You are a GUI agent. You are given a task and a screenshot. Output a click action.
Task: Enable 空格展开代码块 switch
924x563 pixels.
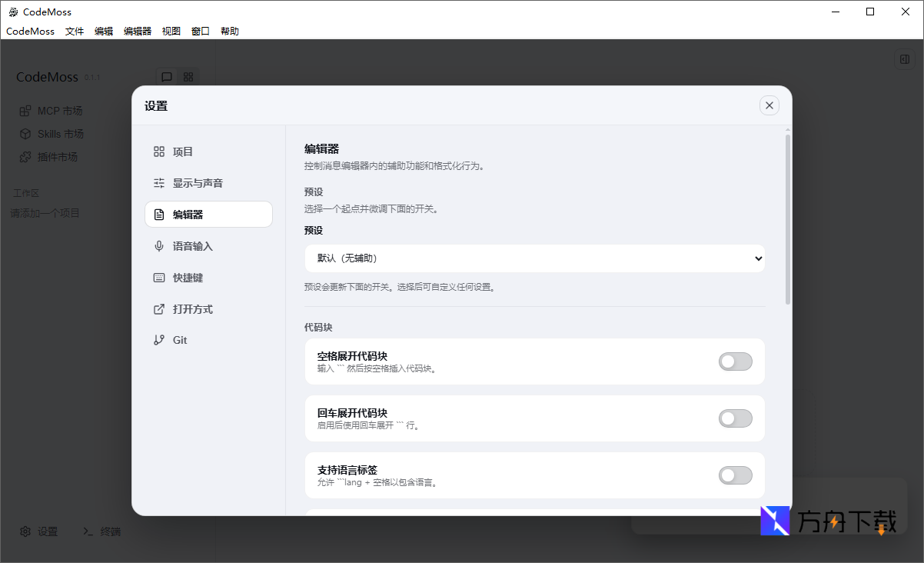[735, 361]
